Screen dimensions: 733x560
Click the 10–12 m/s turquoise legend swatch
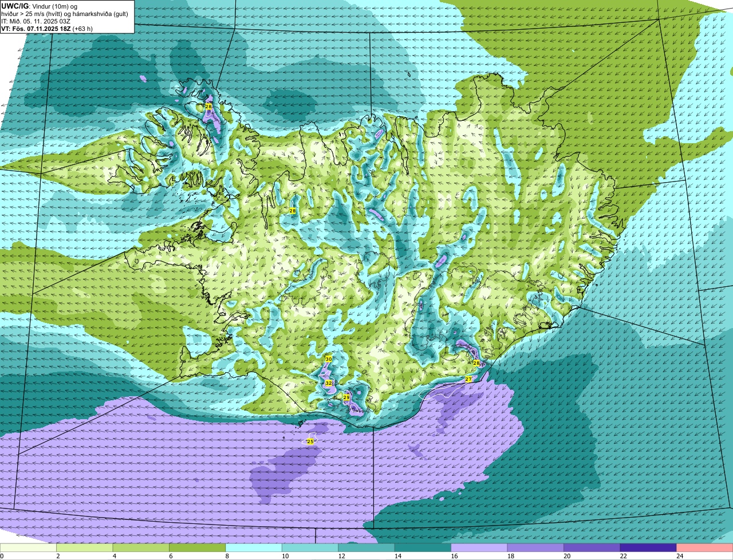coord(310,547)
